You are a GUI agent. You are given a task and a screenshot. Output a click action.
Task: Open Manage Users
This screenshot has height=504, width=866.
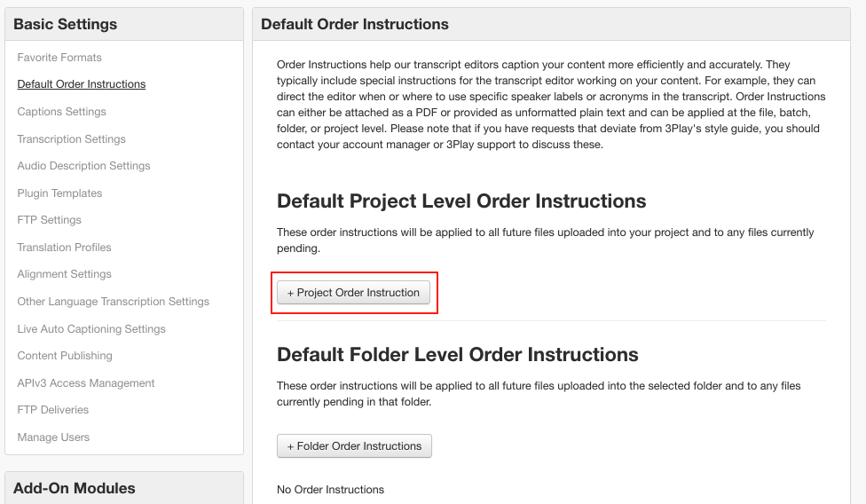[x=53, y=437]
